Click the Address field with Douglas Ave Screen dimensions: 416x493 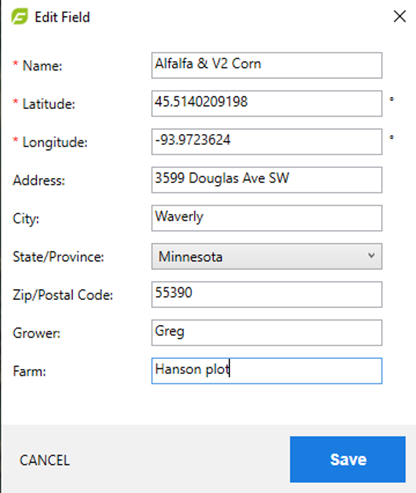pyautogui.click(x=267, y=180)
